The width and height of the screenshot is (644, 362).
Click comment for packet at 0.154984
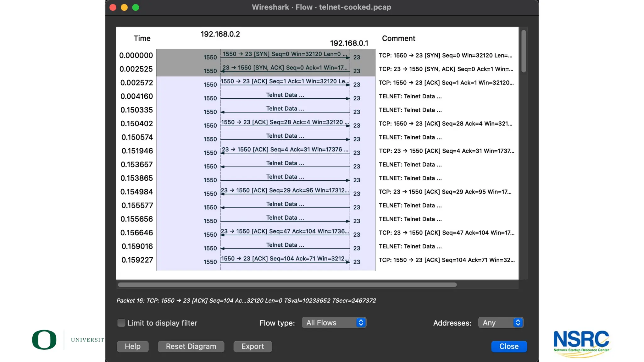(x=445, y=192)
